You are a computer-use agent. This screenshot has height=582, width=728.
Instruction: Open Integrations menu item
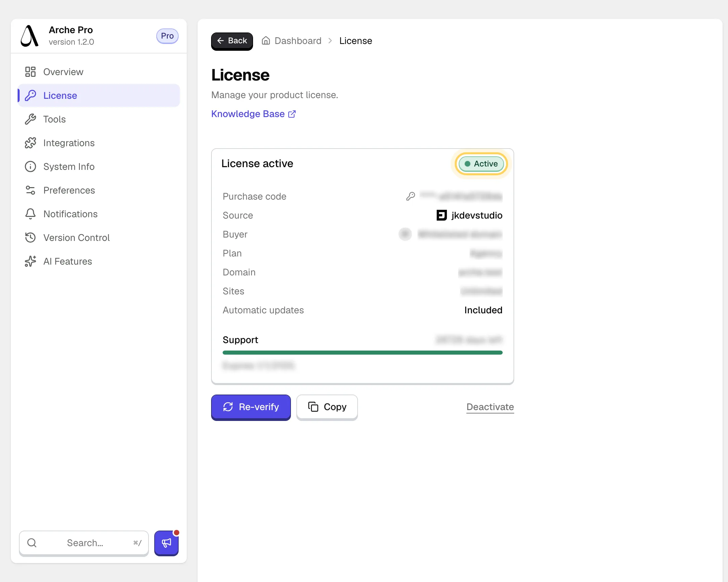tap(99, 143)
